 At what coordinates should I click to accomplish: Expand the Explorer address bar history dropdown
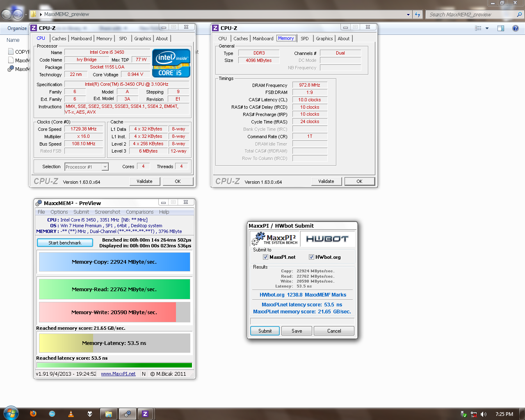point(408,14)
